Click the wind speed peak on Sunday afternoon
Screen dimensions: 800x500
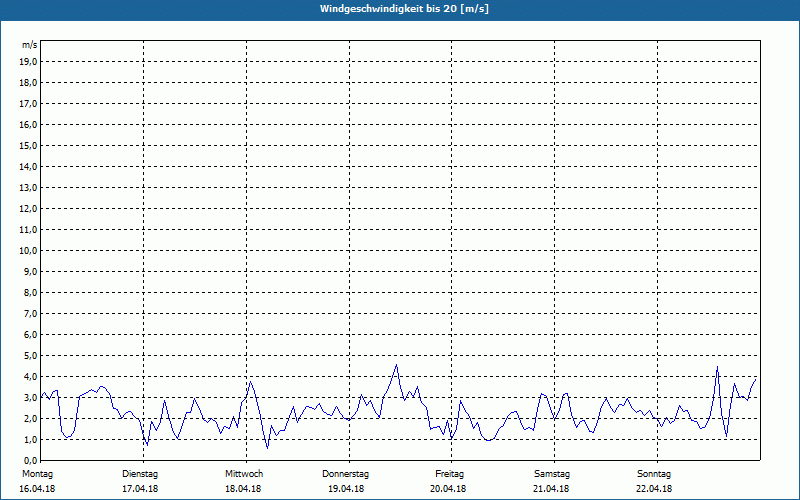tap(717, 366)
